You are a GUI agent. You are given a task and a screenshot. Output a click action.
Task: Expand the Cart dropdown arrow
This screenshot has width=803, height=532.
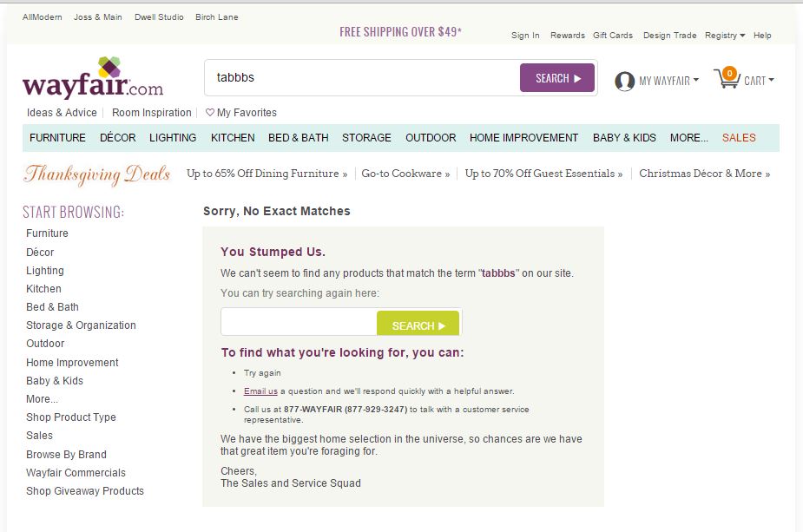(x=771, y=81)
